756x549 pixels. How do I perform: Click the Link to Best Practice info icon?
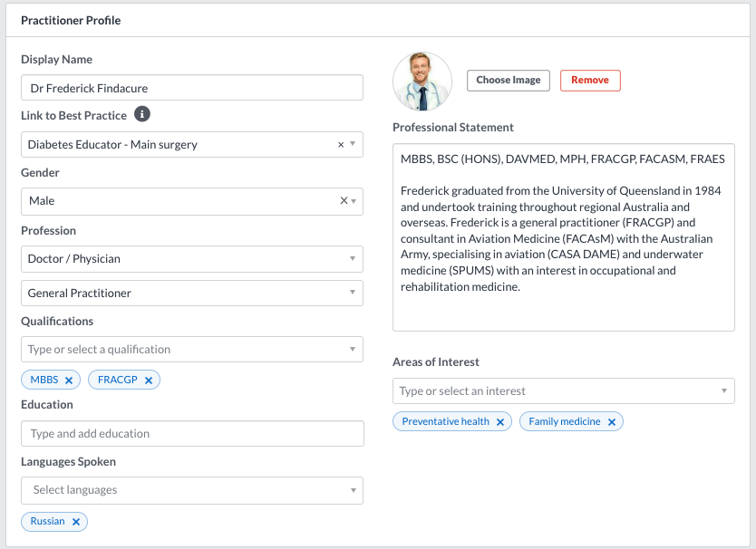click(141, 114)
